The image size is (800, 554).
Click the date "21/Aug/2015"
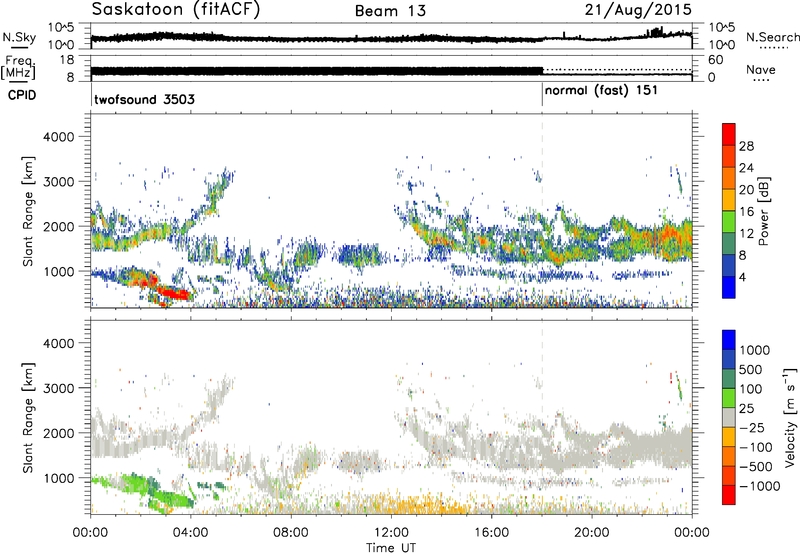(638, 10)
